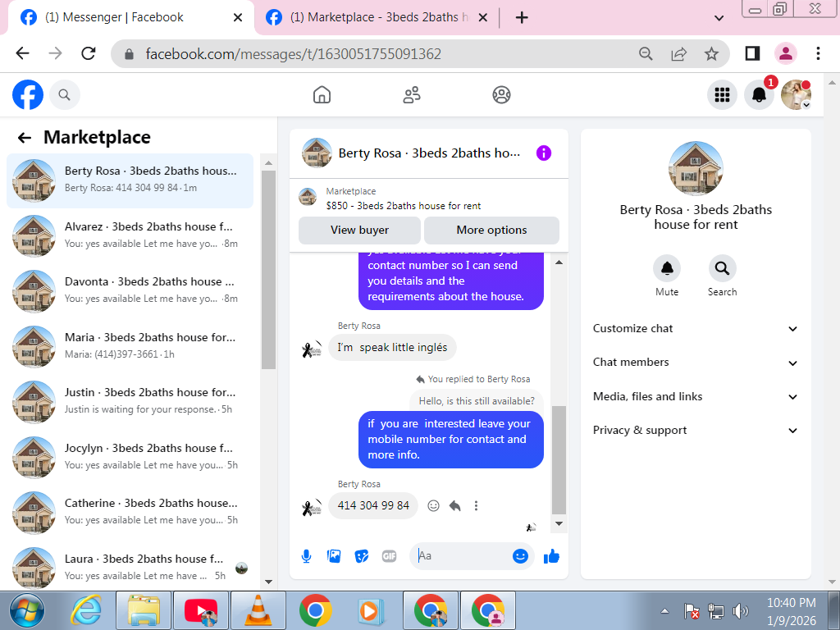This screenshot has width=840, height=630.
Task: Select the Berty Rosa conversation row
Action: pyautogui.click(x=130, y=180)
